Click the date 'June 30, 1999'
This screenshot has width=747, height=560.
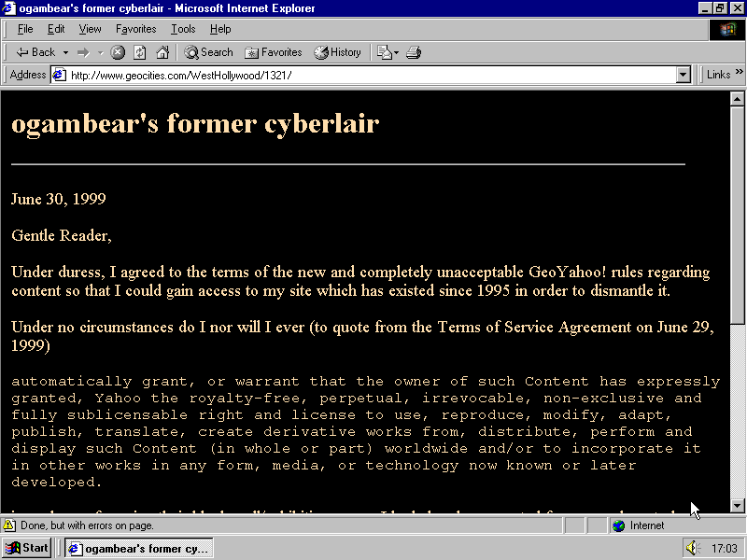pos(59,199)
